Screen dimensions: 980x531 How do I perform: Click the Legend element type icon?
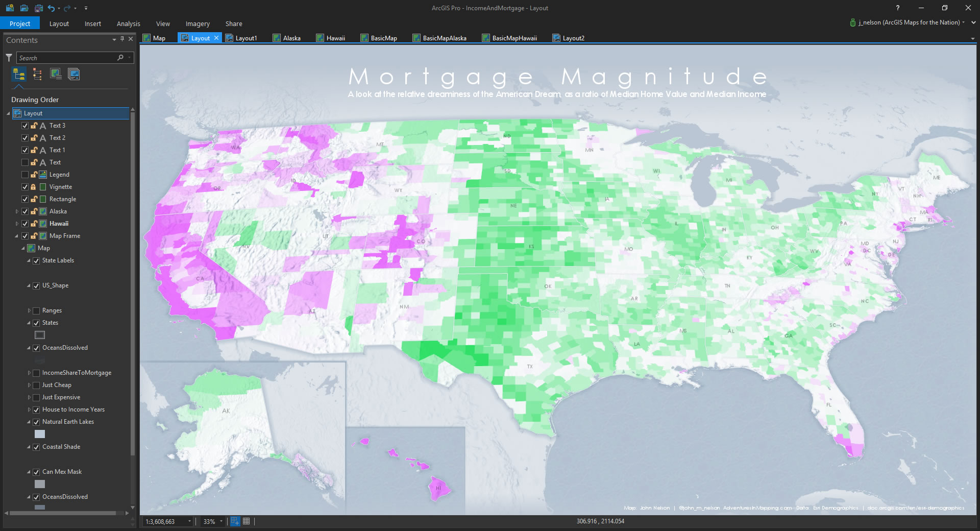click(43, 175)
